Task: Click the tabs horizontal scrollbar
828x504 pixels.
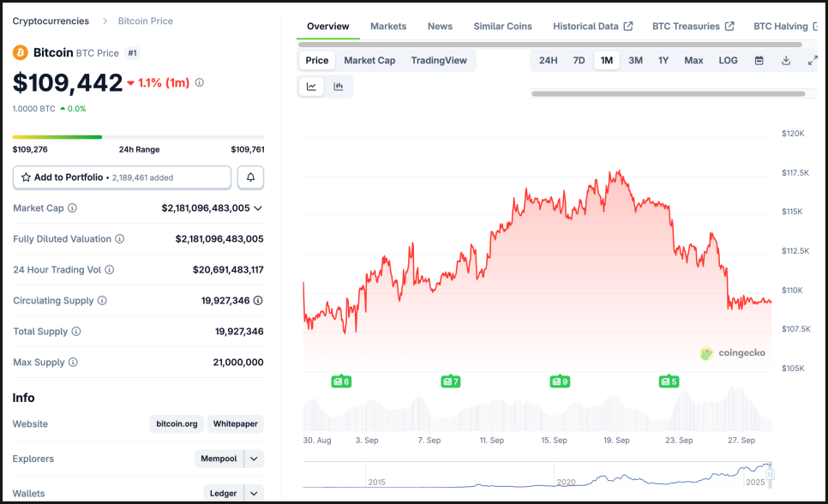Action: [549, 45]
